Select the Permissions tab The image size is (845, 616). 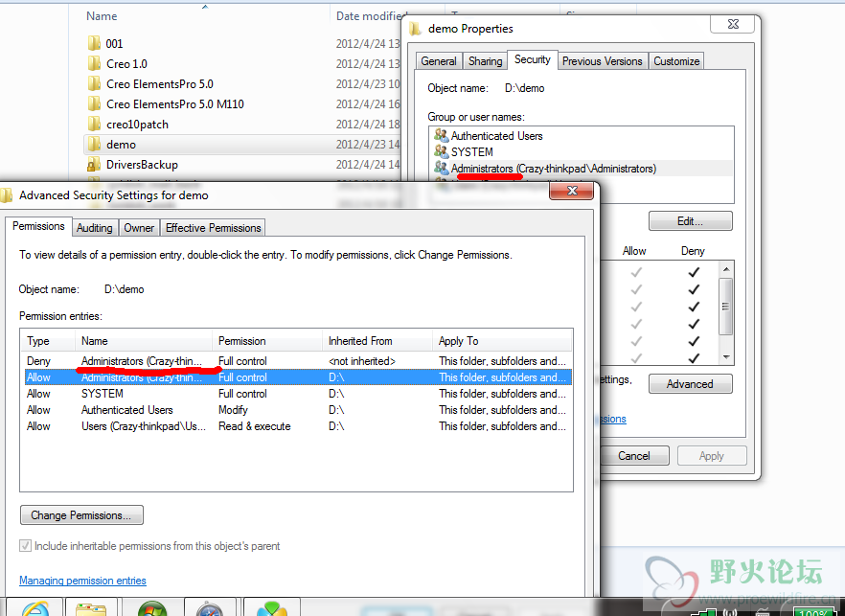pyautogui.click(x=38, y=226)
